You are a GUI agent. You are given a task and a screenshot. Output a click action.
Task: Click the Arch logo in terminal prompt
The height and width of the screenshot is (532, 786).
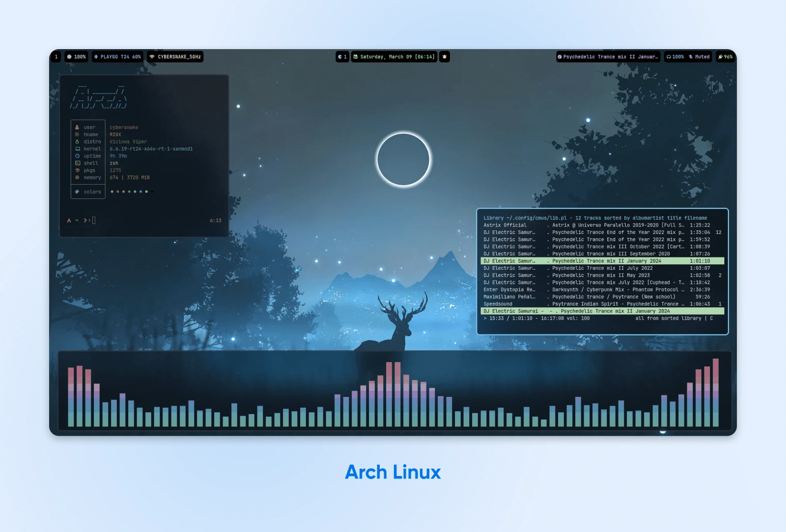click(69, 221)
